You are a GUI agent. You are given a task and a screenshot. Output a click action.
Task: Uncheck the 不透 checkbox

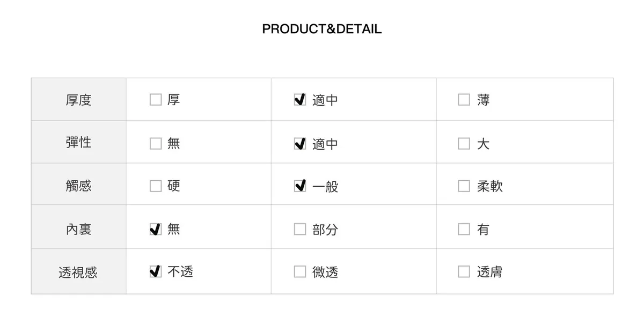pos(156,271)
